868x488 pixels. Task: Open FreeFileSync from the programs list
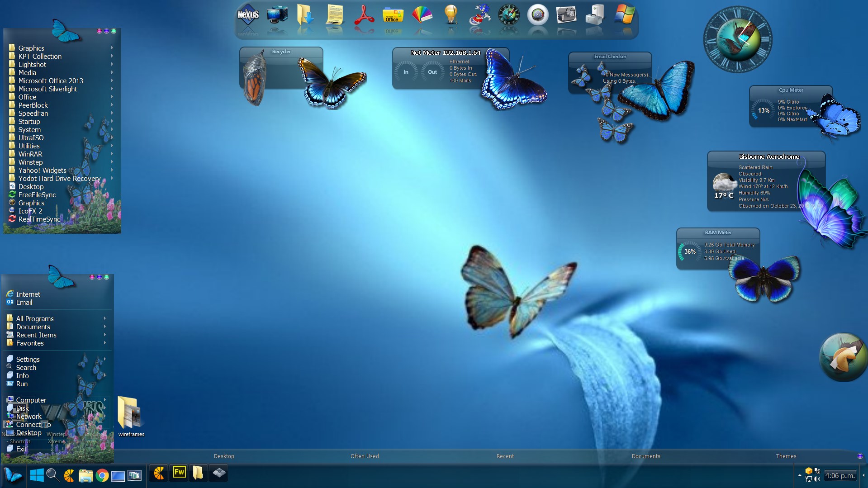coord(37,195)
